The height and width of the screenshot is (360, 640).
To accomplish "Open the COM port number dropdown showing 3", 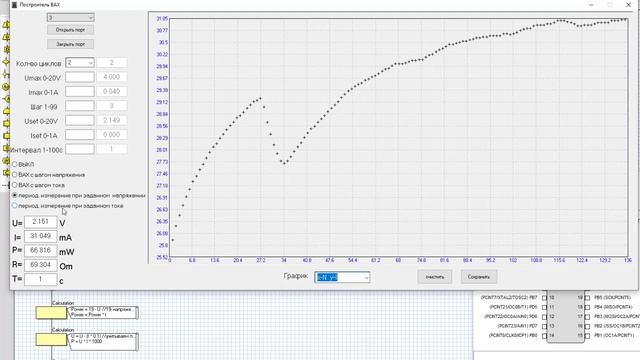I will click(71, 18).
